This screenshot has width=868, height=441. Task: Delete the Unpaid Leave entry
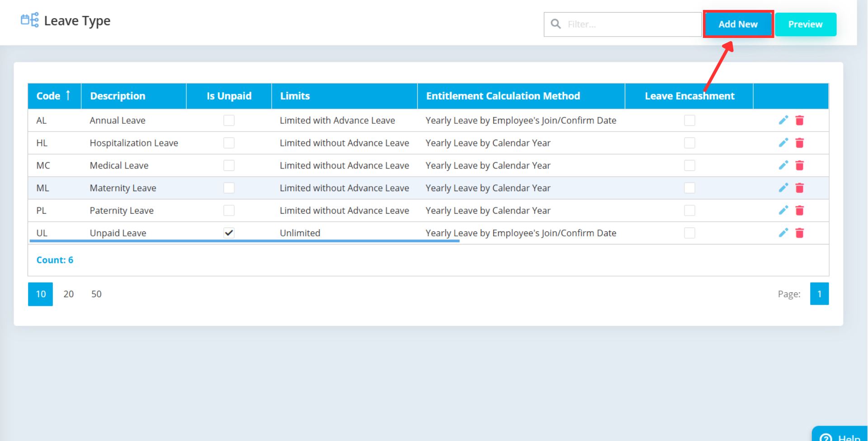pos(800,233)
